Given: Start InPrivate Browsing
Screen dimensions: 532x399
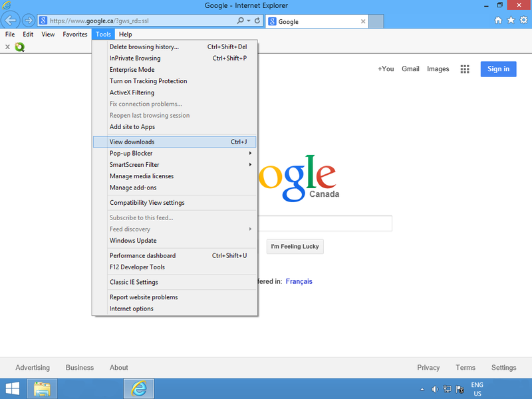Looking at the screenshot, I should 175,59.
